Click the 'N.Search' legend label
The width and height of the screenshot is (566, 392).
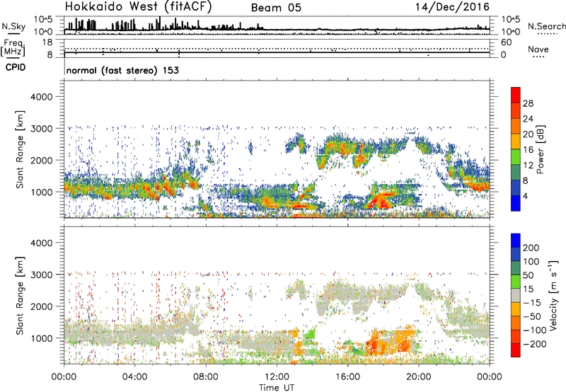pyautogui.click(x=546, y=26)
